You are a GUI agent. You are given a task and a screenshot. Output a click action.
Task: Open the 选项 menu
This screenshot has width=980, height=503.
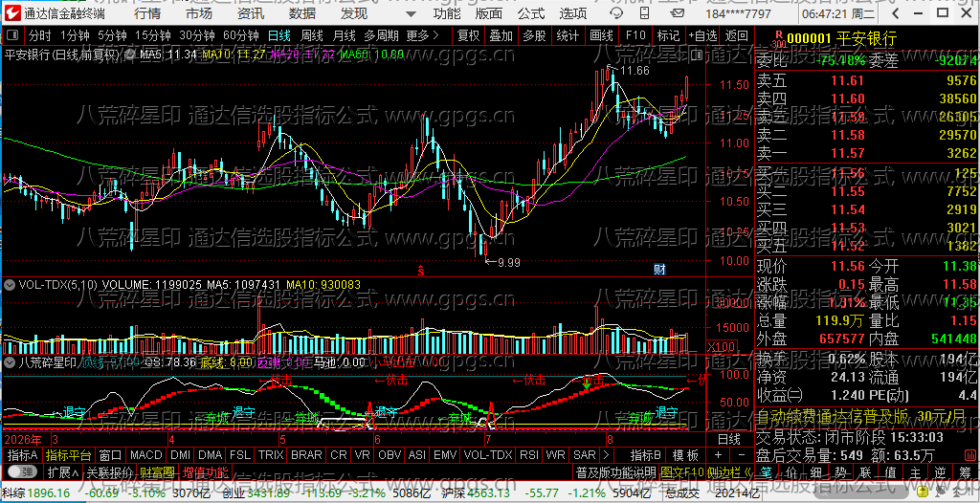click(572, 13)
